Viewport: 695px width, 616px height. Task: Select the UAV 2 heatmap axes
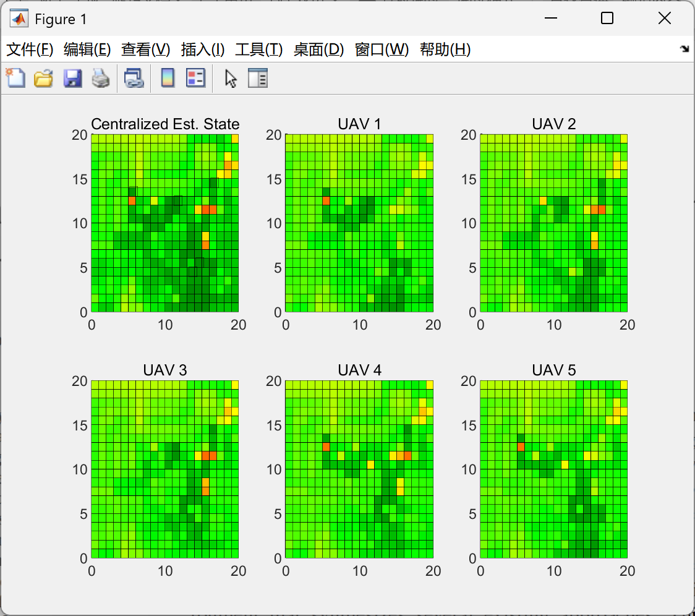click(x=553, y=223)
